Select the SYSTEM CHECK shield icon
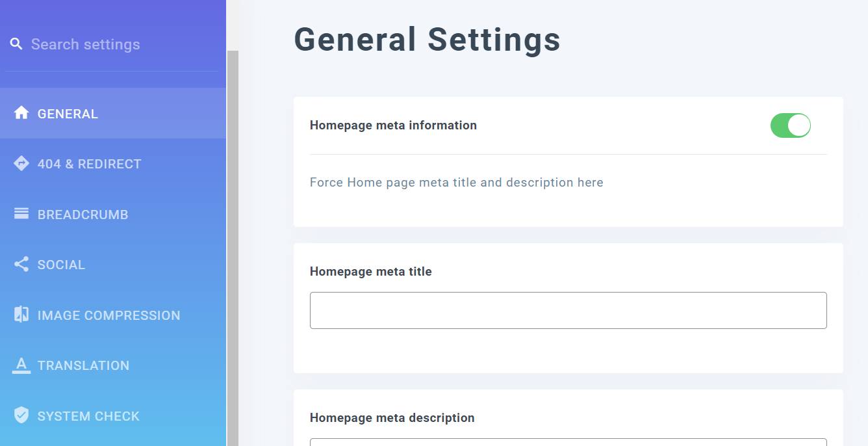This screenshot has width=868, height=446. (21, 415)
